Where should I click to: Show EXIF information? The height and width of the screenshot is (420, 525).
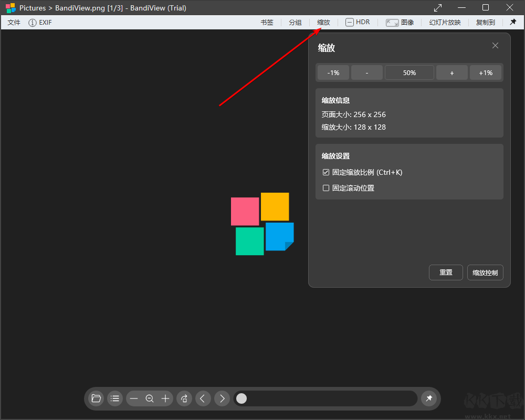tap(40, 23)
